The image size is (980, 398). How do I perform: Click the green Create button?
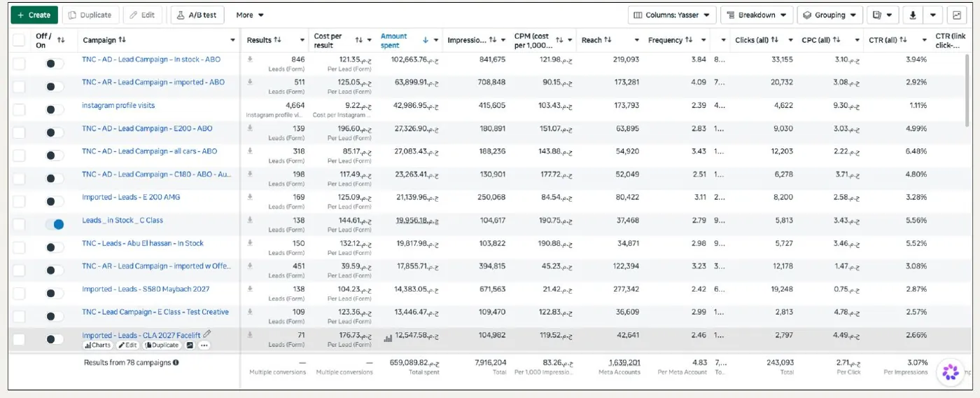[x=34, y=15]
